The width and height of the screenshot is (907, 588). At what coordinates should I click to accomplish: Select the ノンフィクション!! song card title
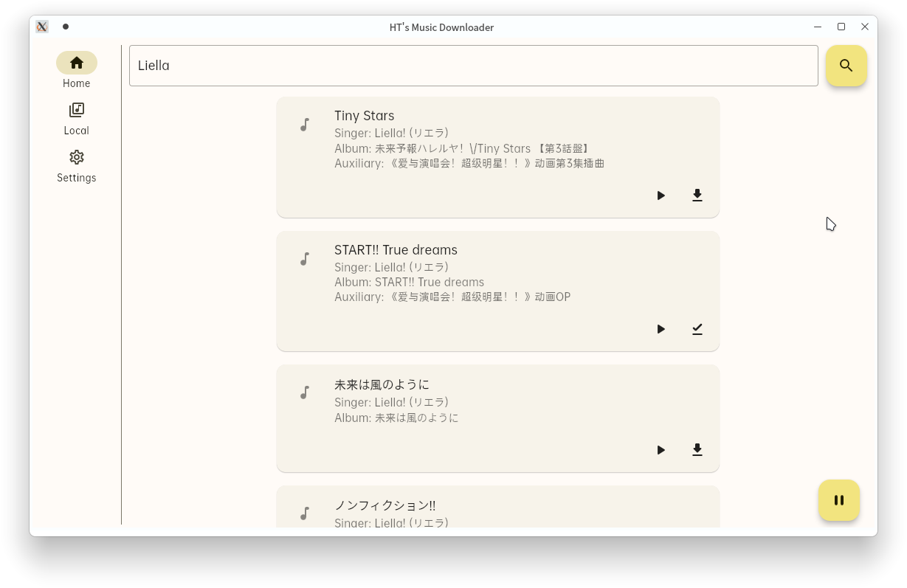tap(384, 505)
